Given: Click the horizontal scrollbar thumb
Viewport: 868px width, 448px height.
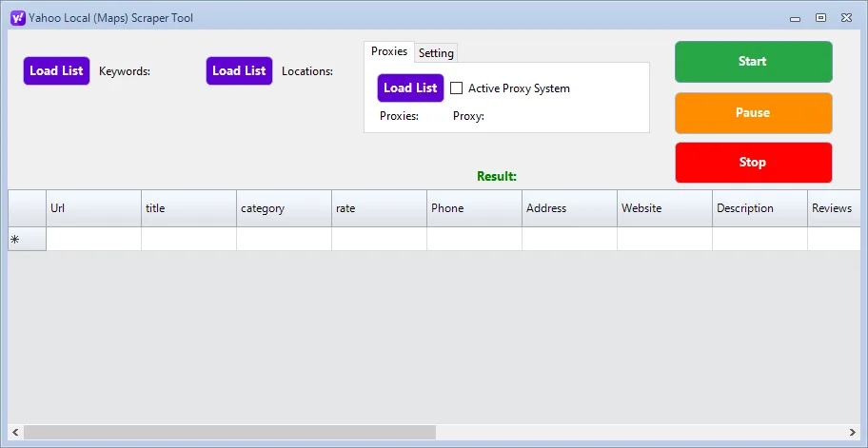Looking at the screenshot, I should pyautogui.click(x=228, y=433).
